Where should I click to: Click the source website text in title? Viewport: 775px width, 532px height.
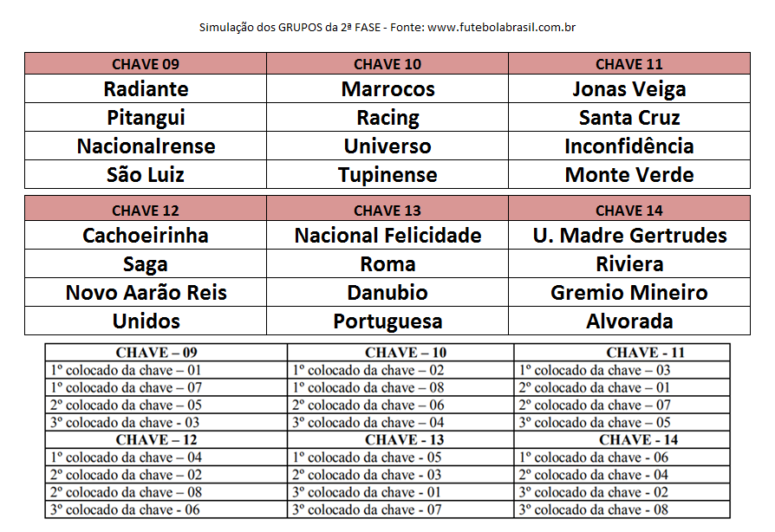[x=501, y=27]
